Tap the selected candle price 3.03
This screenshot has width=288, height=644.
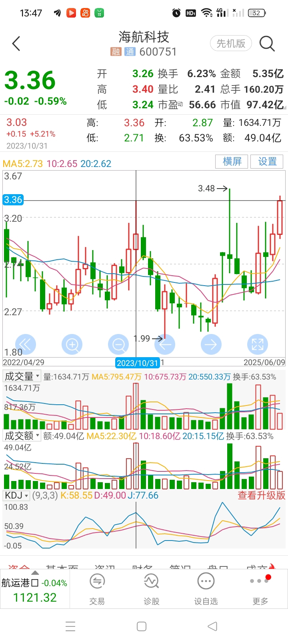point(17,123)
